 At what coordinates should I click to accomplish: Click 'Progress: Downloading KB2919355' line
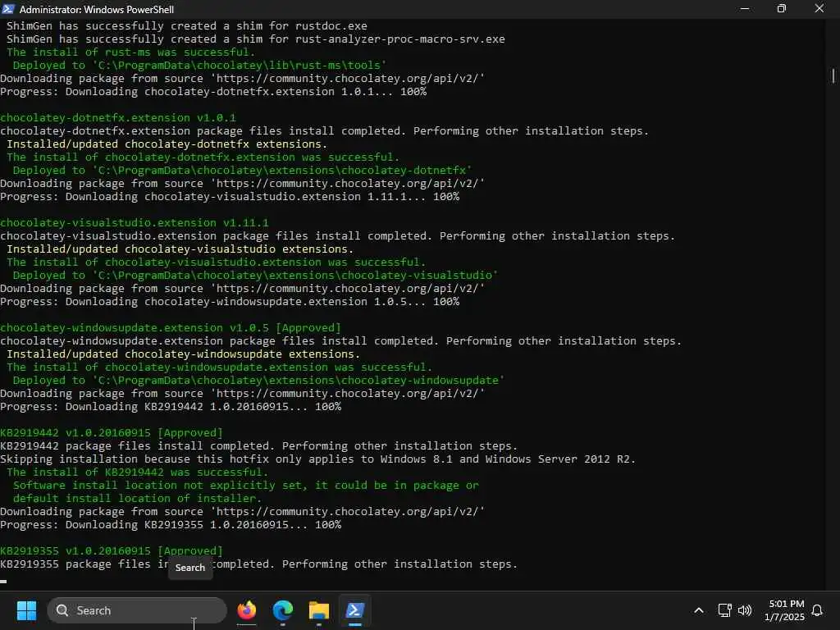click(171, 524)
